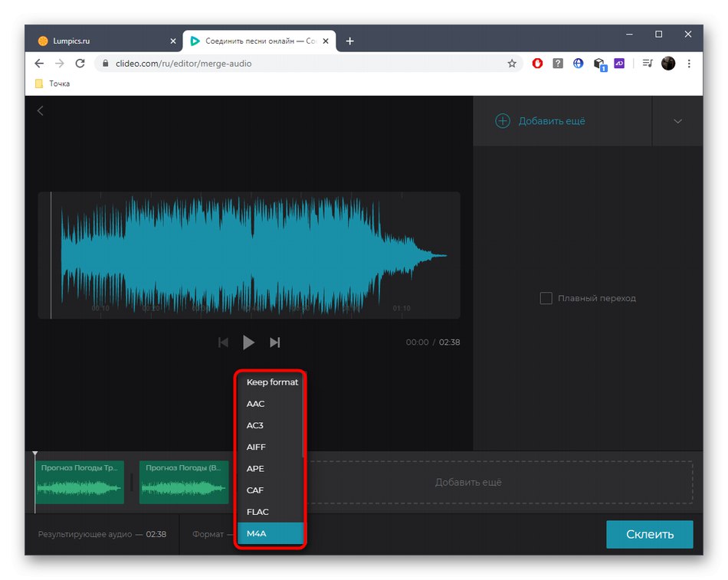Choose CAF from the format list

pyautogui.click(x=271, y=490)
